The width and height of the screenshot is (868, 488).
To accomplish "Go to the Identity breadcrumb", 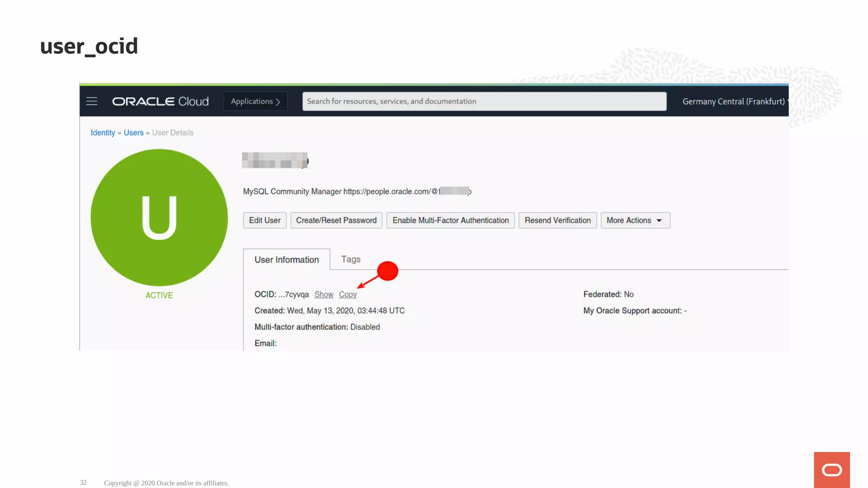I will click(103, 133).
